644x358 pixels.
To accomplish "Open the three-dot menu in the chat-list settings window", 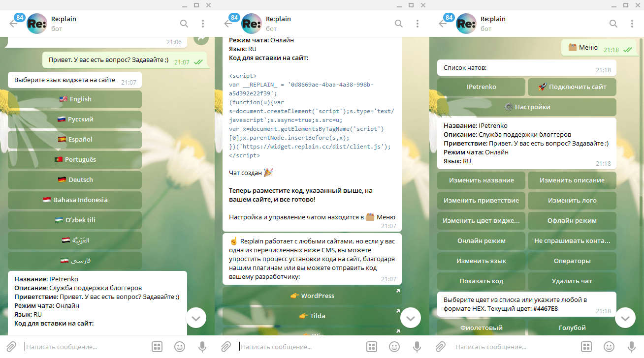I will (632, 24).
